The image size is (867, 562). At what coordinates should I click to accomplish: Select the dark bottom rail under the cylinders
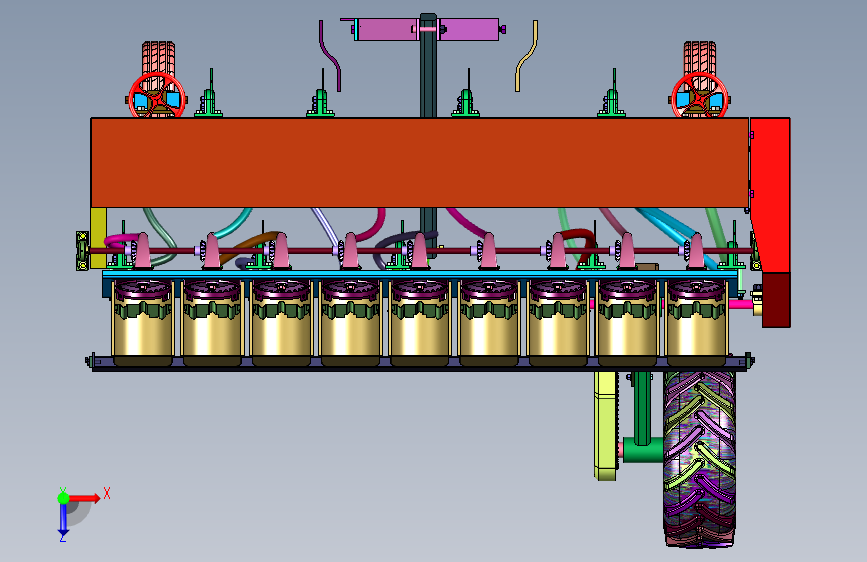click(x=420, y=363)
